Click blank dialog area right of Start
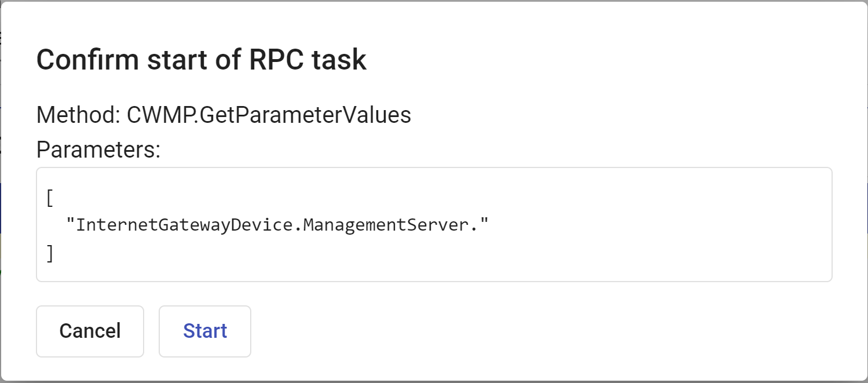This screenshot has width=868, height=383. [x=521, y=331]
